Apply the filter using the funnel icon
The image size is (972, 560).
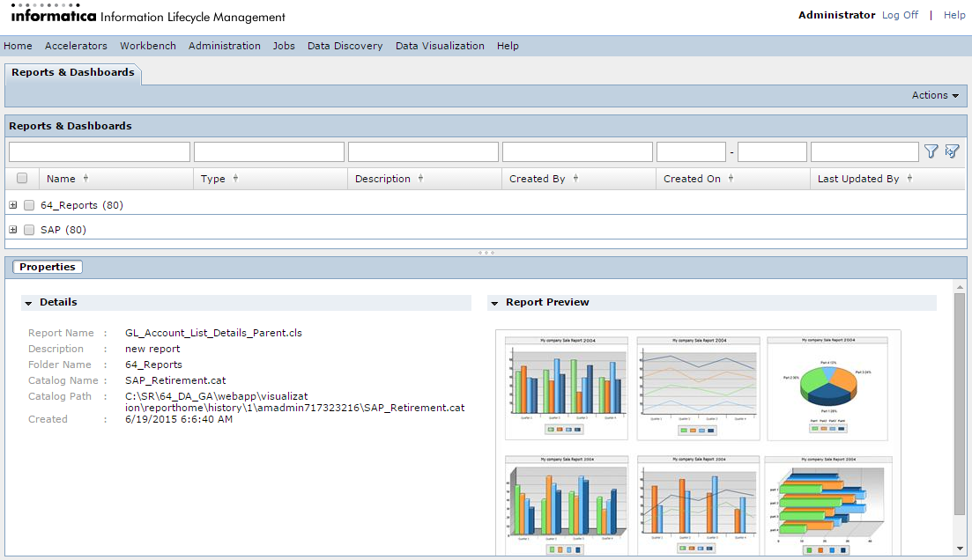tap(931, 151)
